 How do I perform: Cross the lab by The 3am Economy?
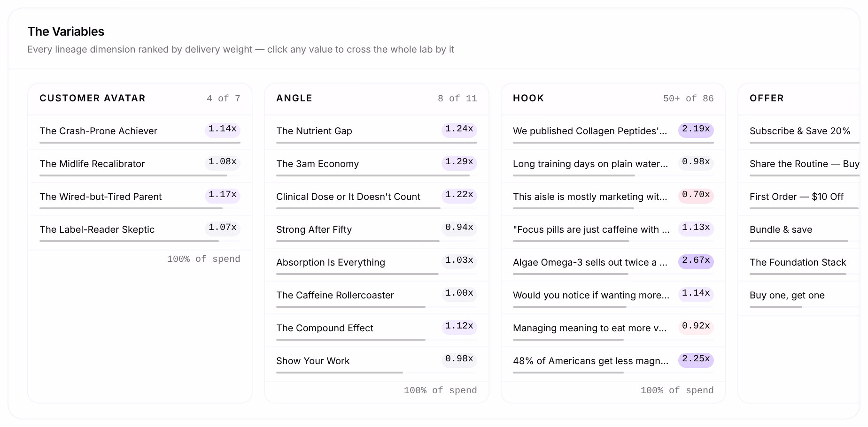coord(377,165)
